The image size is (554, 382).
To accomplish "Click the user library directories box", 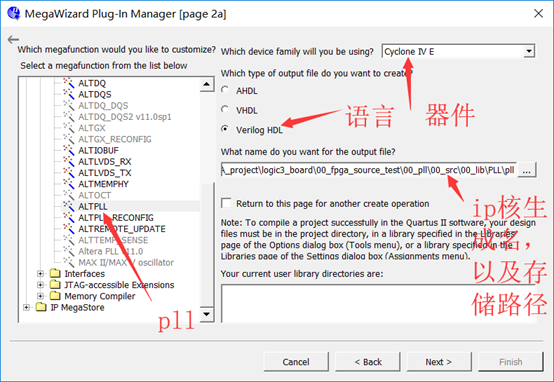I will click(x=379, y=303).
